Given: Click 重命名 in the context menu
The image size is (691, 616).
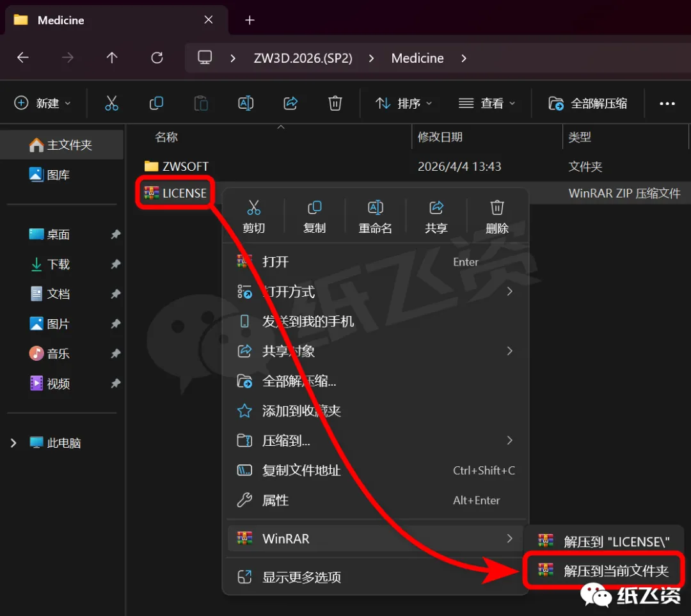Looking at the screenshot, I should click(x=375, y=216).
